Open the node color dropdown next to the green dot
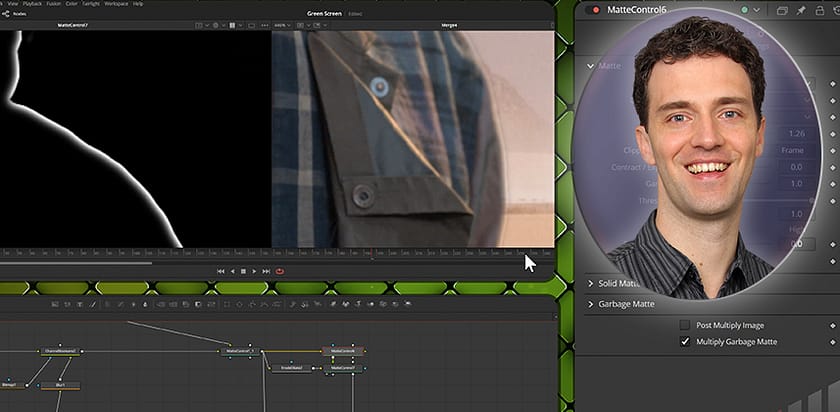Viewport: 840px width, 412px height. click(x=756, y=10)
